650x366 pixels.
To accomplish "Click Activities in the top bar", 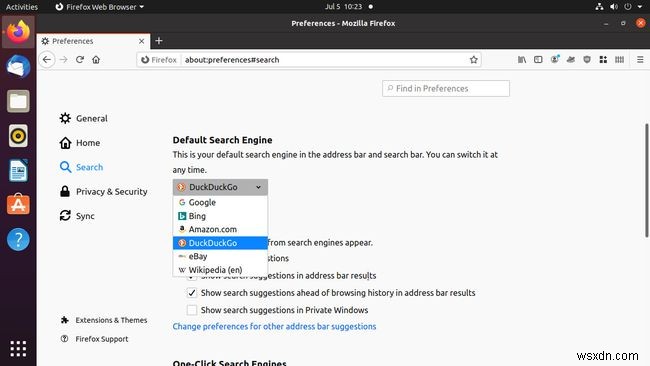I will 22,7.
